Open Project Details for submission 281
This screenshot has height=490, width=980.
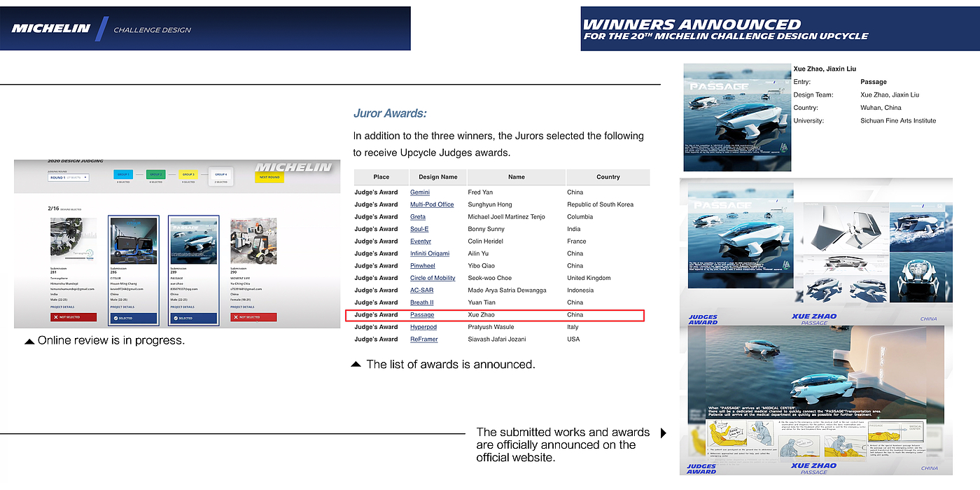click(x=62, y=307)
